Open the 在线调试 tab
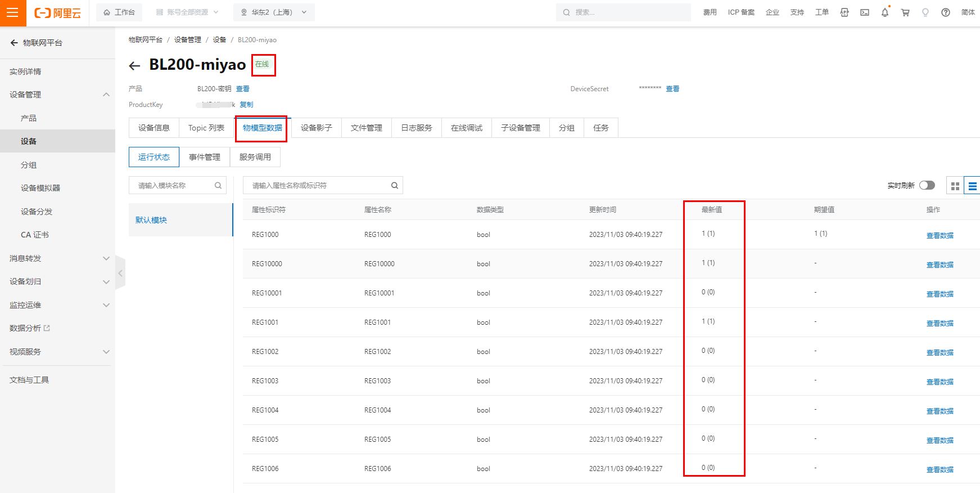980x493 pixels. (467, 128)
